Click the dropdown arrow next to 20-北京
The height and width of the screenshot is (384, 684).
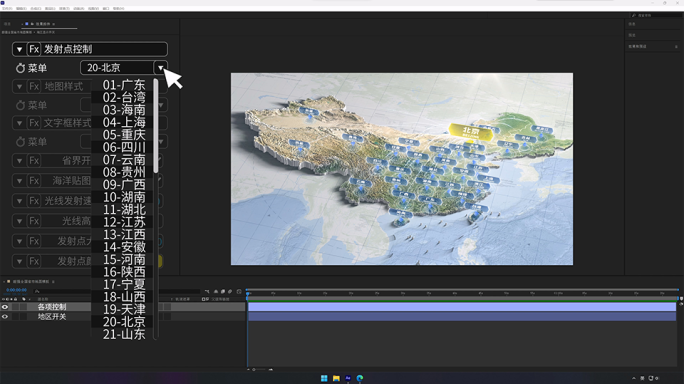pos(161,68)
